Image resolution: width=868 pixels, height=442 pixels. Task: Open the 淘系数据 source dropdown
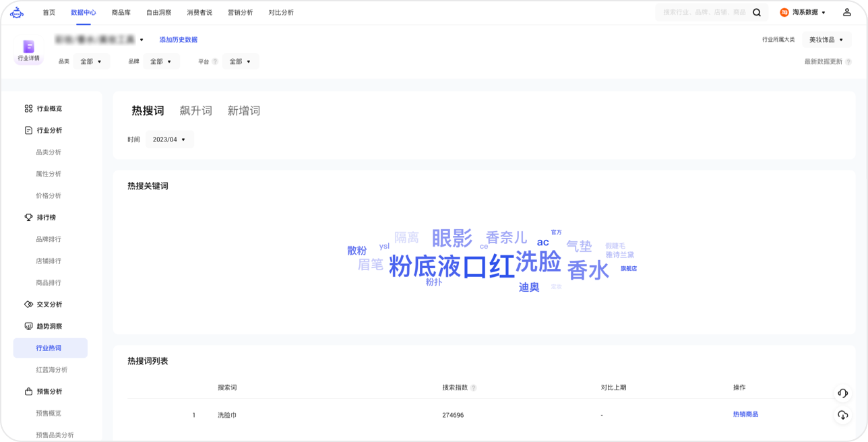[x=803, y=13]
